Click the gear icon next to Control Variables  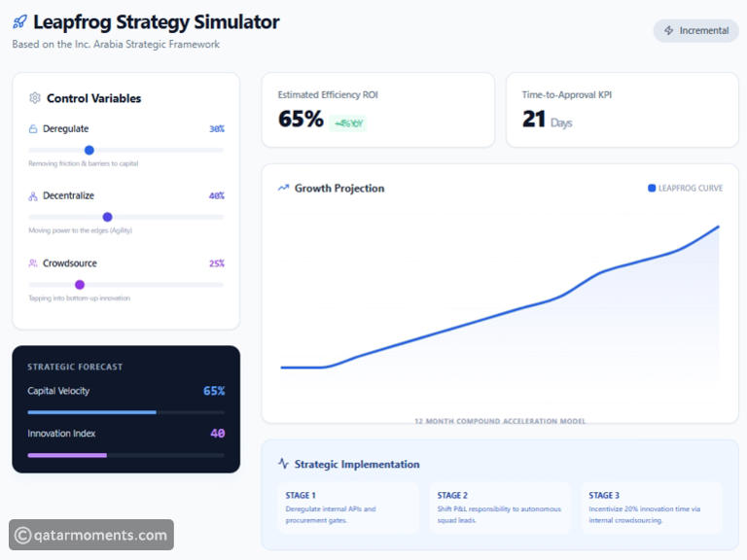click(x=35, y=98)
